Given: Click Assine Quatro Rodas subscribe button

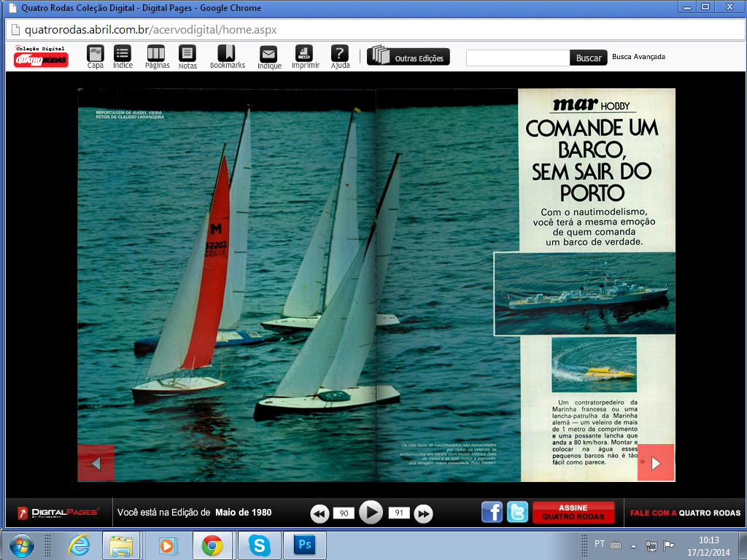Looking at the screenshot, I should [x=573, y=513].
